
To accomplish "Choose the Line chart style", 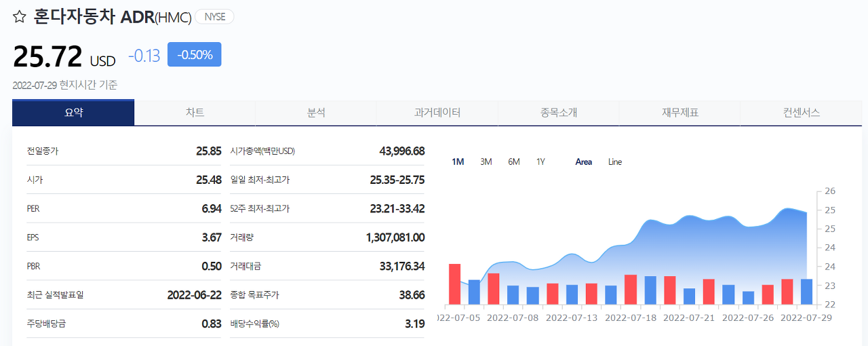I will 615,161.
